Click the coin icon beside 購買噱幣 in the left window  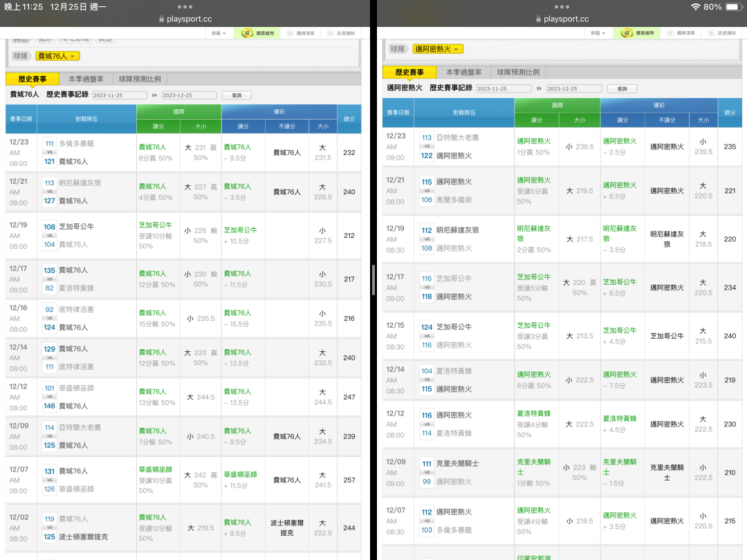(x=247, y=33)
